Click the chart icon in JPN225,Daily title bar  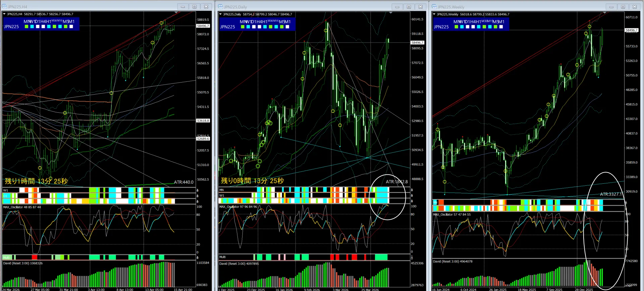click(x=220, y=7)
